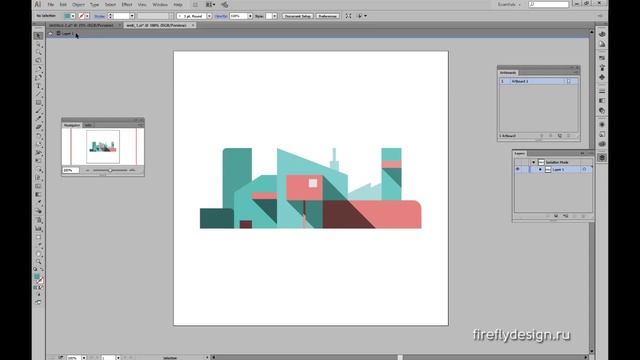Open the Brushes panel from right dock
The height and width of the screenshot is (360, 640).
pos(602,67)
